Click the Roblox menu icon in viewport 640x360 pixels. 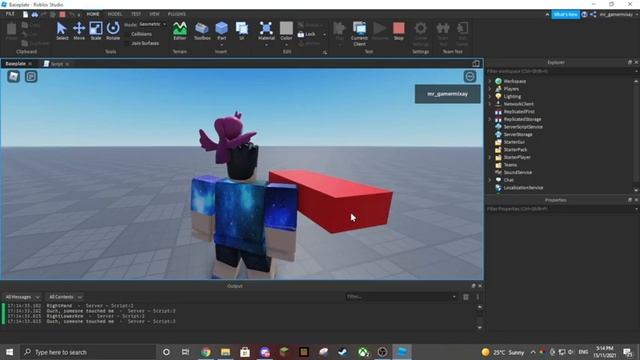[x=13, y=76]
